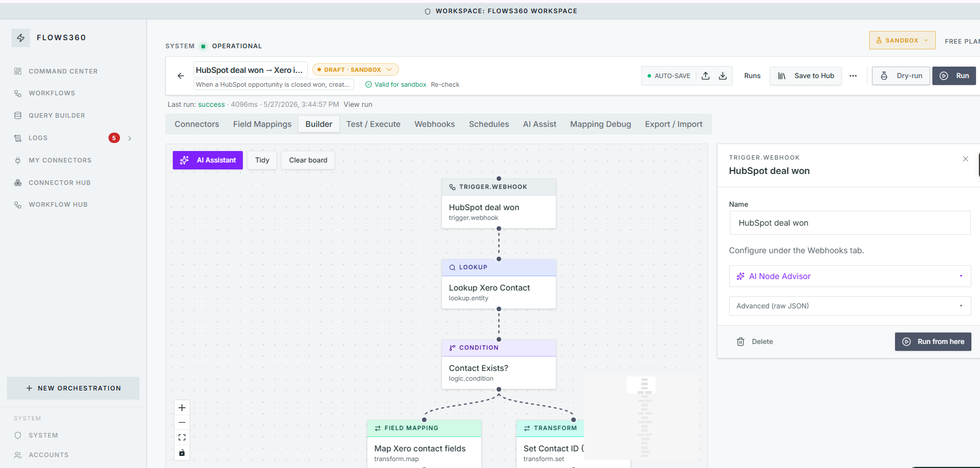Switch to the Test / Execute tab
Image resolution: width=980 pixels, height=468 pixels.
tap(373, 124)
